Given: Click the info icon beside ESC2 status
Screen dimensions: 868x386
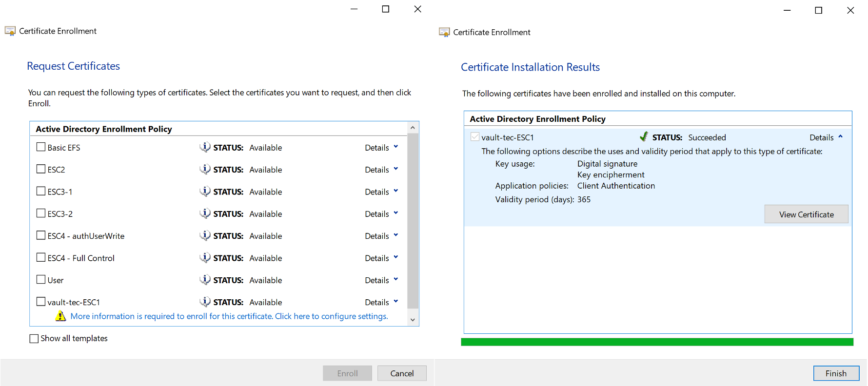Looking at the screenshot, I should point(205,169).
